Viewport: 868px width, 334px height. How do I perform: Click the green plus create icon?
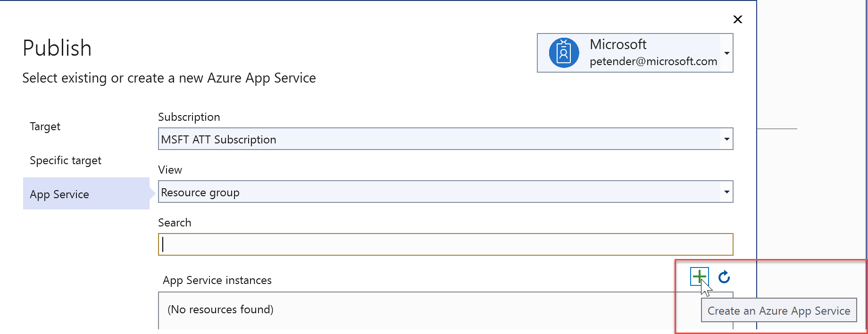[x=699, y=276]
